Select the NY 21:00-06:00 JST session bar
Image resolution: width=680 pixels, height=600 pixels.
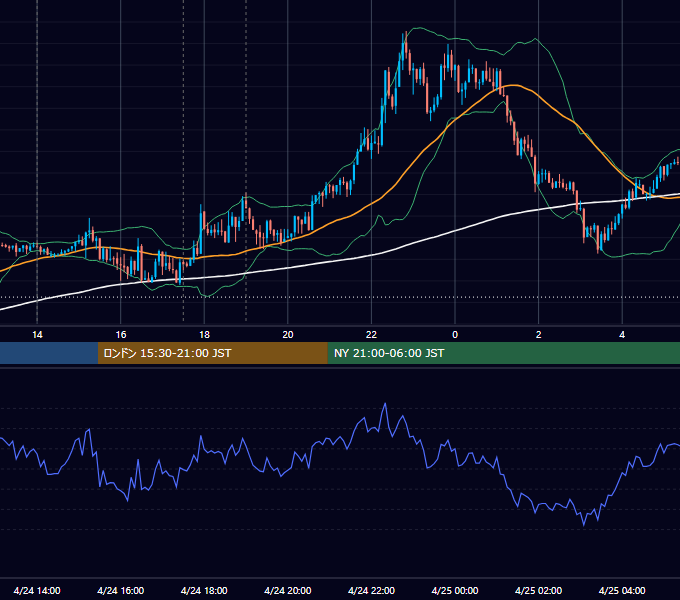click(503, 353)
